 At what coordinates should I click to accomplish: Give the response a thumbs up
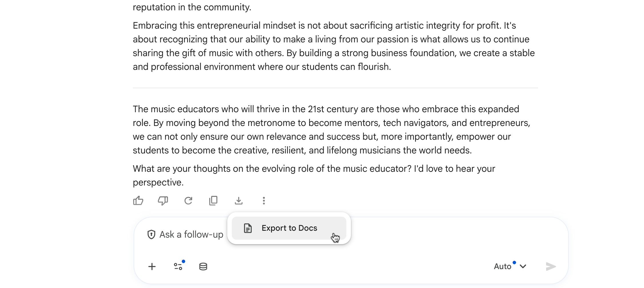coord(138,201)
